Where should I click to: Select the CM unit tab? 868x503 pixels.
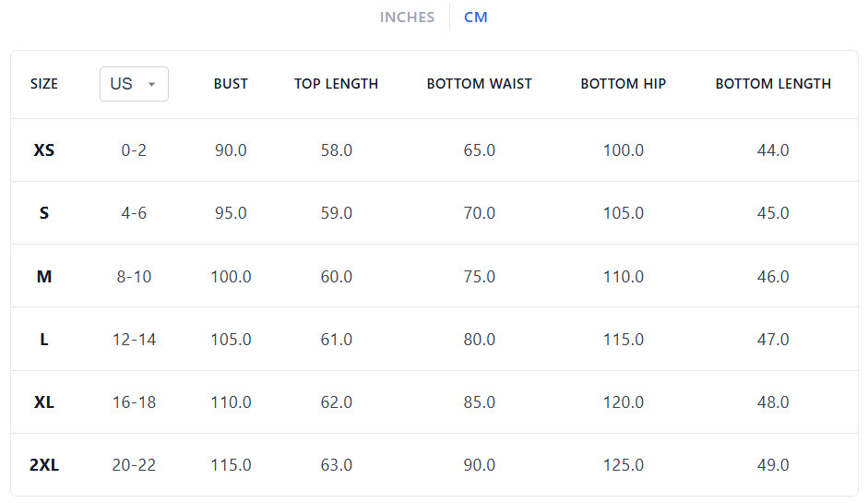point(476,18)
